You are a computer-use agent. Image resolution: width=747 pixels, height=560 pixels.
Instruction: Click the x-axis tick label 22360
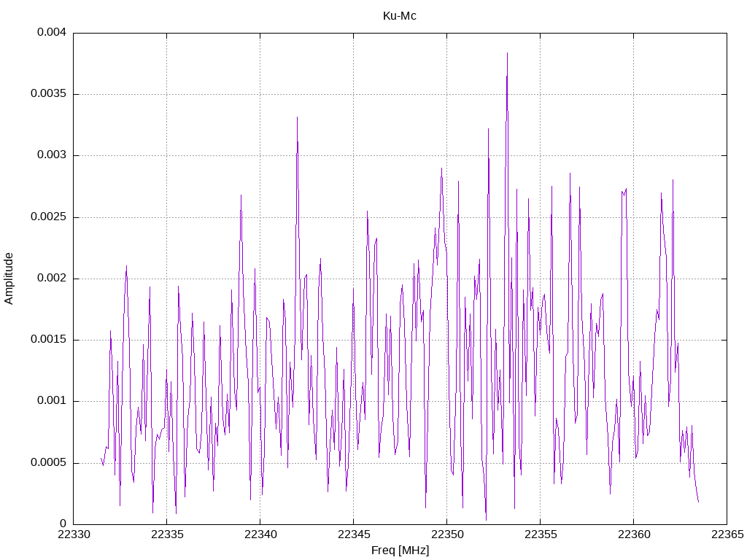[634, 534]
